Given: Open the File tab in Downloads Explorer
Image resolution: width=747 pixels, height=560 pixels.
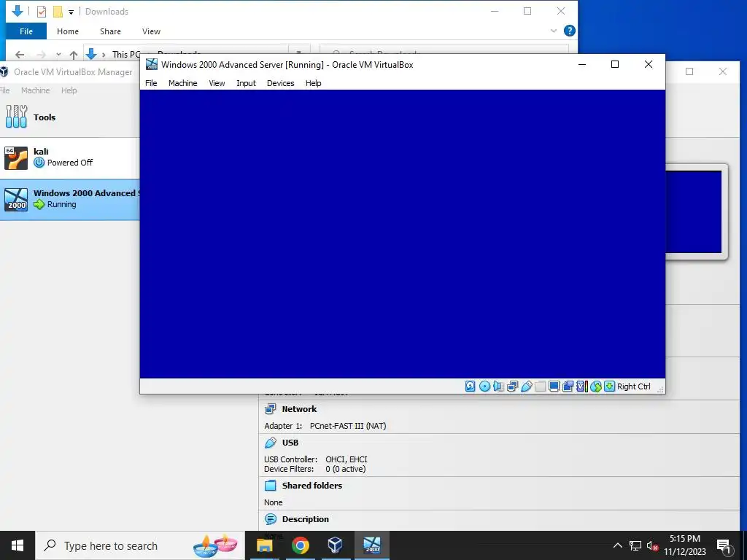Looking at the screenshot, I should (x=26, y=31).
